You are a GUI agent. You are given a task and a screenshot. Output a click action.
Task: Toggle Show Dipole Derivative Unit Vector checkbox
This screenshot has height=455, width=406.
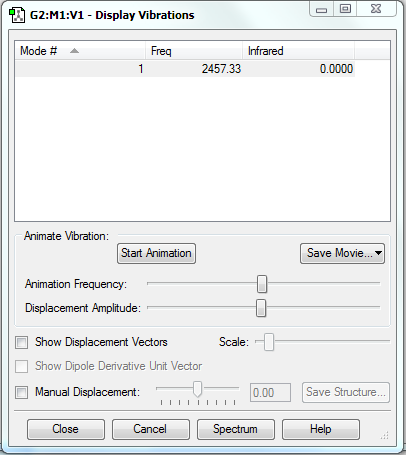[x=22, y=366]
